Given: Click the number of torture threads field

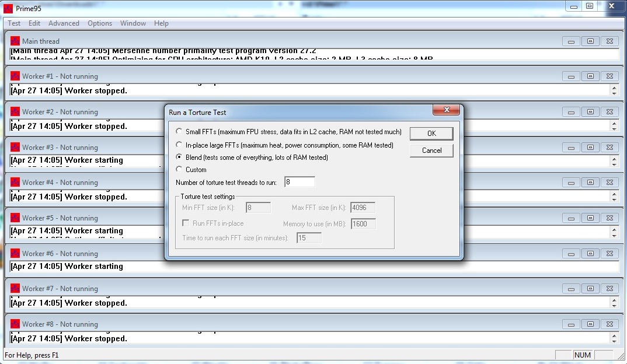Looking at the screenshot, I should pos(299,182).
